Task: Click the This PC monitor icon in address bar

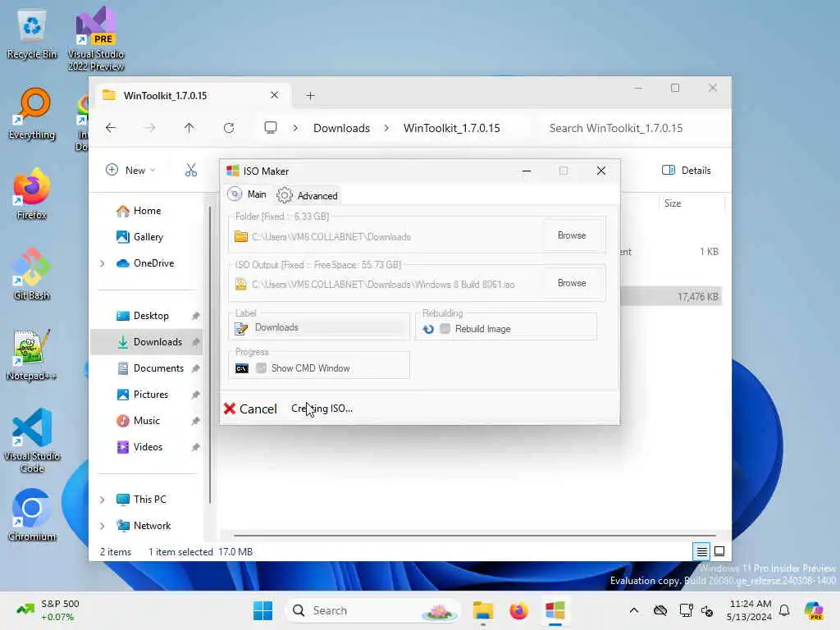Action: click(x=271, y=128)
